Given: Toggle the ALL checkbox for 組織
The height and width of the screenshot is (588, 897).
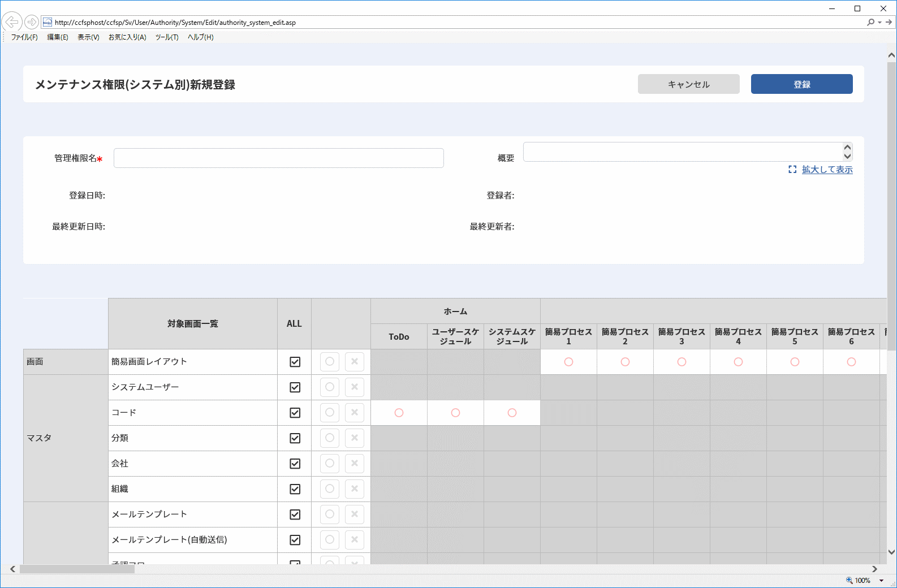Looking at the screenshot, I should pos(295,489).
